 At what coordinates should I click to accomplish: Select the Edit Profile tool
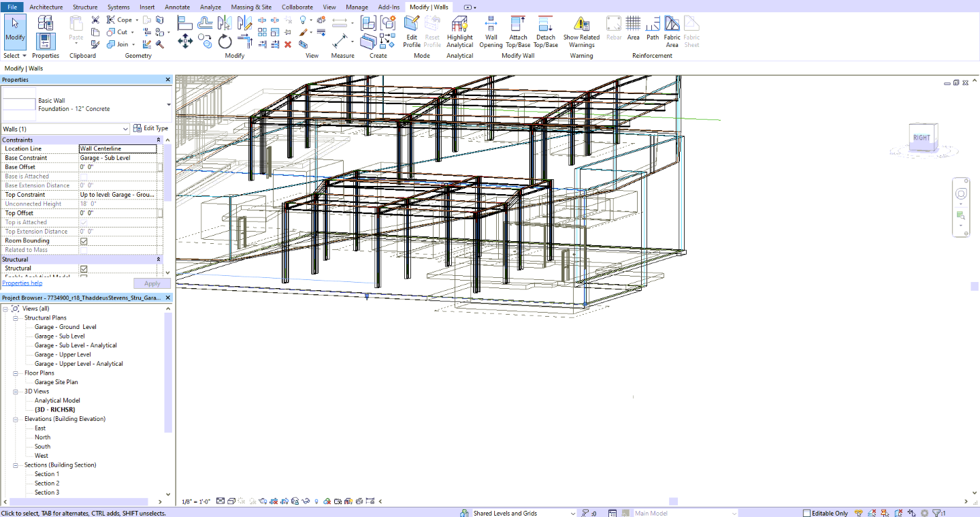coord(411,32)
